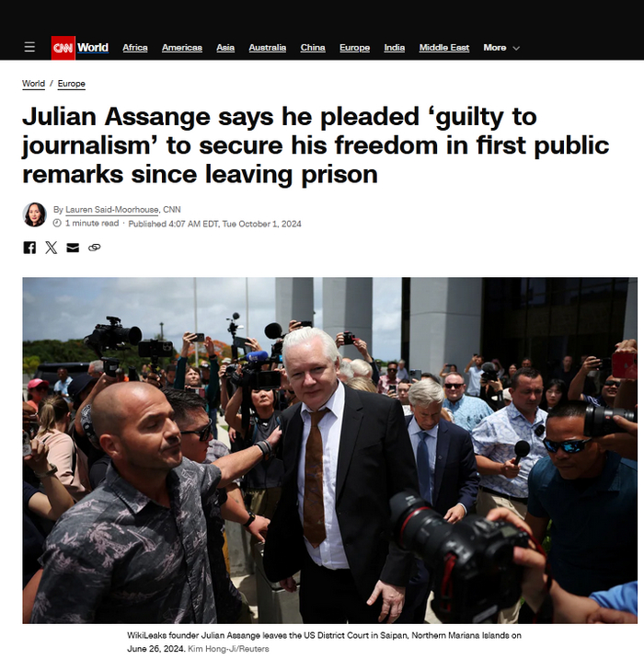Go to the Europe nav item

[x=354, y=48]
